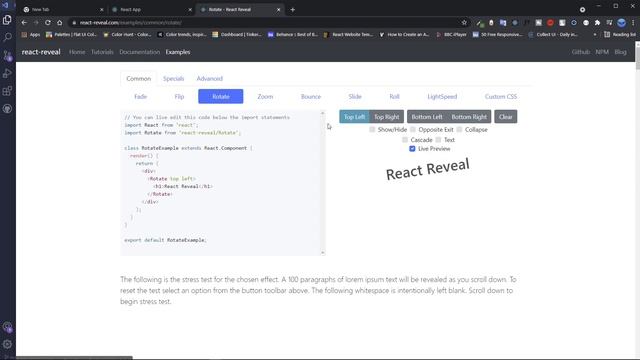This screenshot has width=640, height=360.
Task: Choose the Bounce effect tab
Action: click(311, 97)
